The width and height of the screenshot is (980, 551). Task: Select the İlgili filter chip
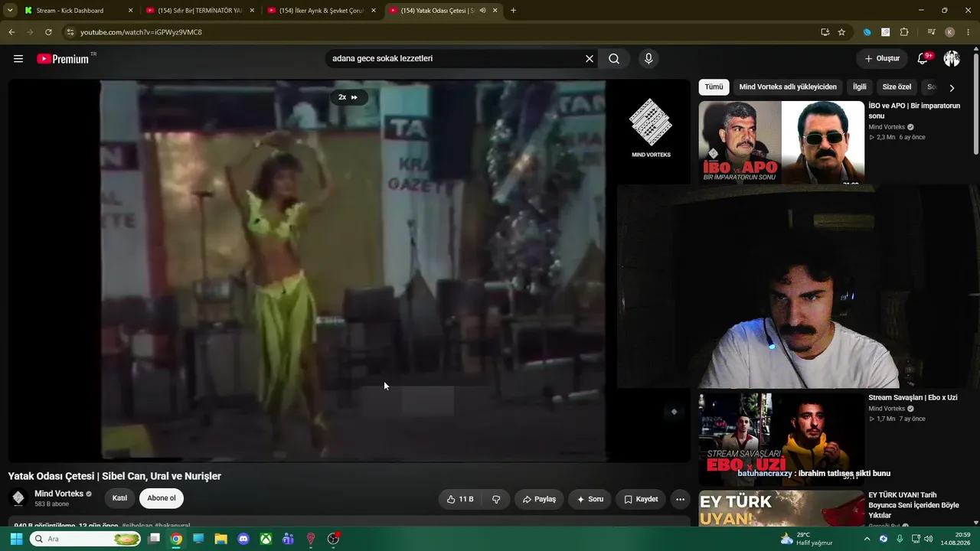[860, 87]
